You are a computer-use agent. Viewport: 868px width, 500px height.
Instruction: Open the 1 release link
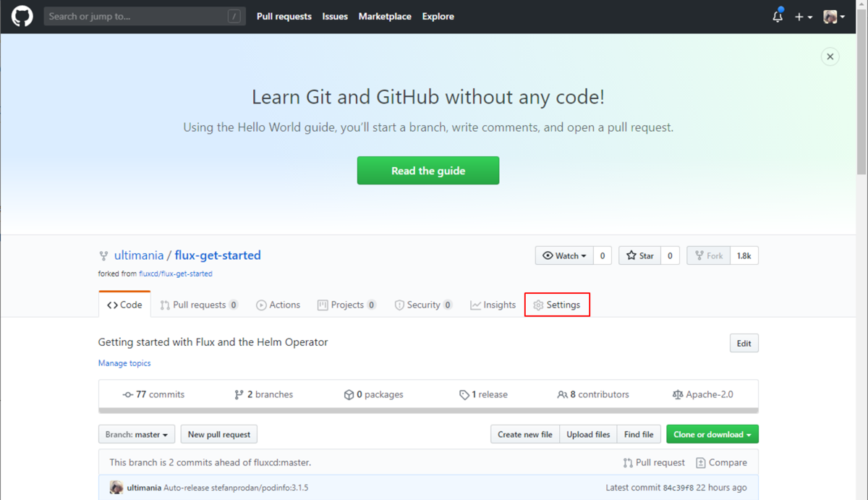(x=483, y=394)
